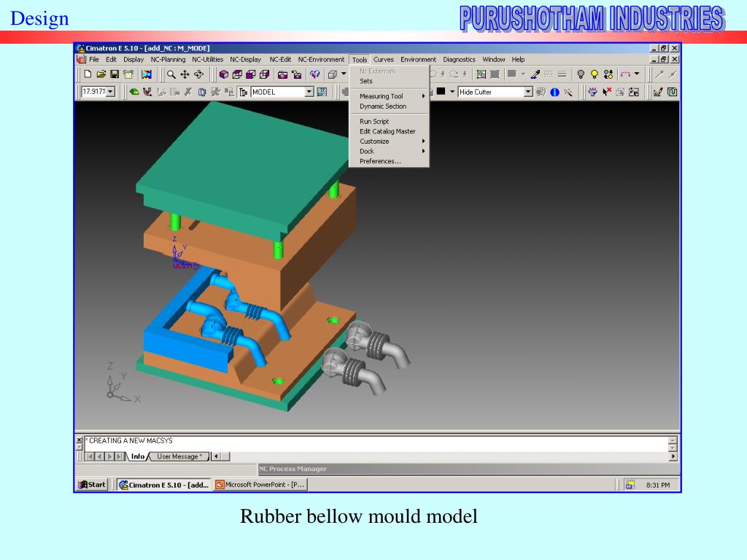Click the 'CREATING A NEW MACSYS' message line

pos(131,441)
